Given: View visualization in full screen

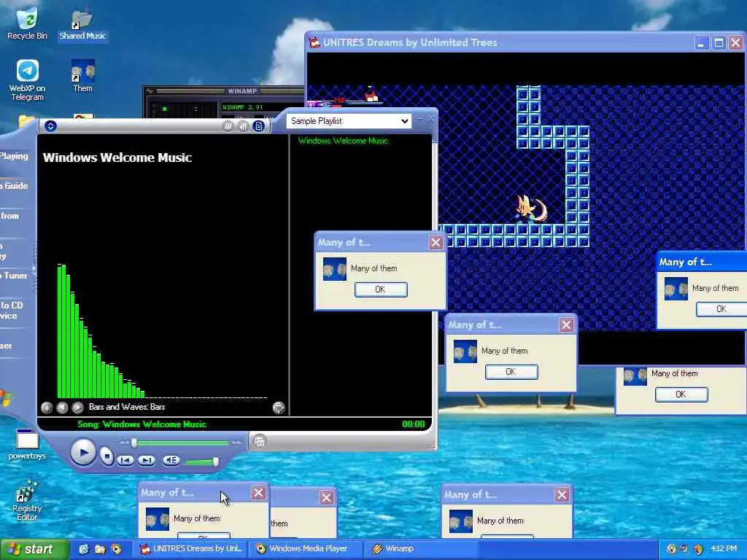Looking at the screenshot, I should pyautogui.click(x=279, y=407).
